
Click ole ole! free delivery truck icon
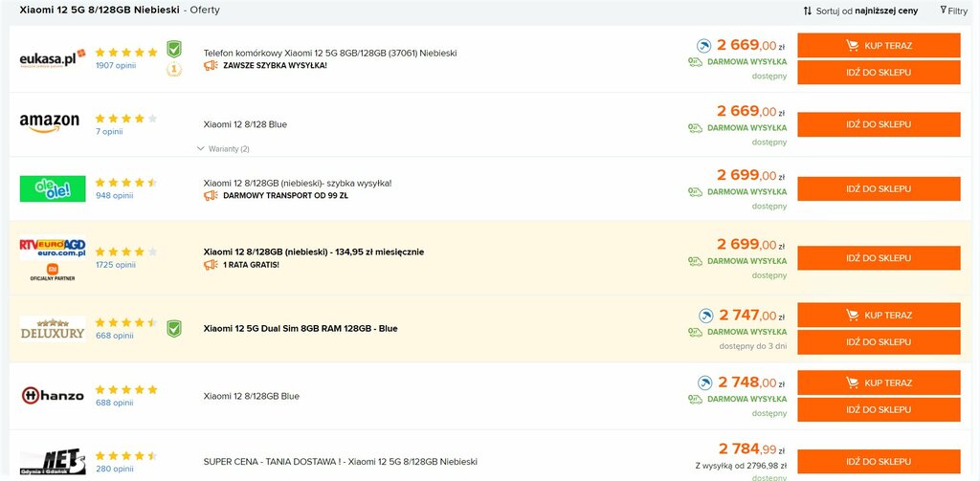[x=695, y=192]
